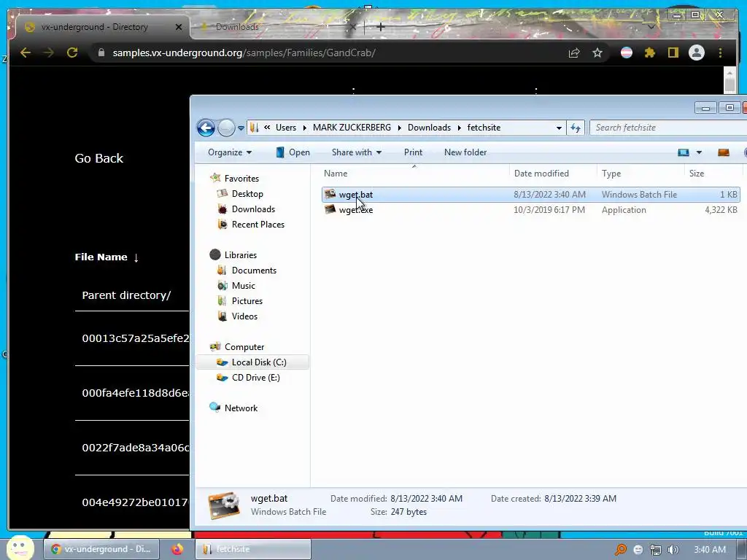Open Chrome profile avatar
Screen dimensions: 747x560
(697, 52)
